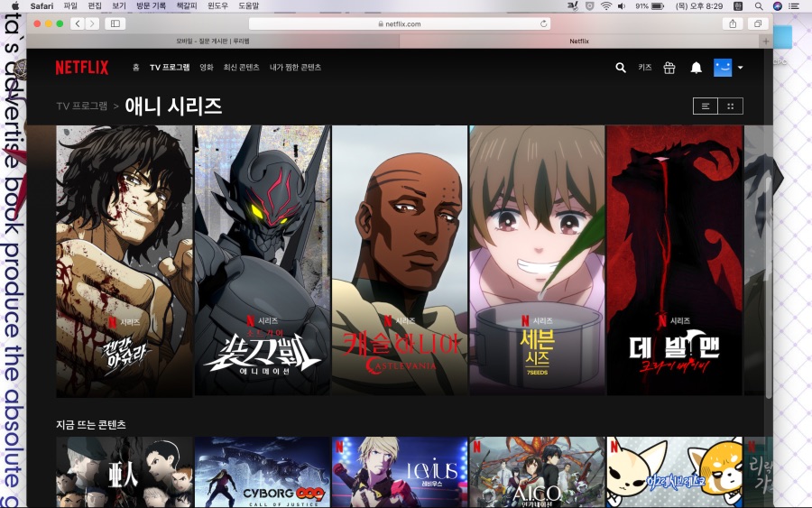Switch to the 모바일 - 질문 게시판 tab
The height and width of the screenshot is (508, 812).
tap(213, 41)
